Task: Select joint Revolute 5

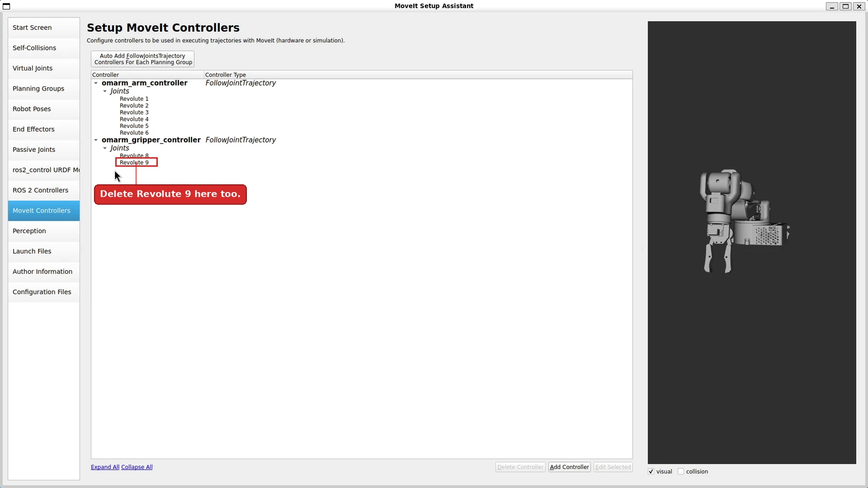Action: [x=134, y=126]
